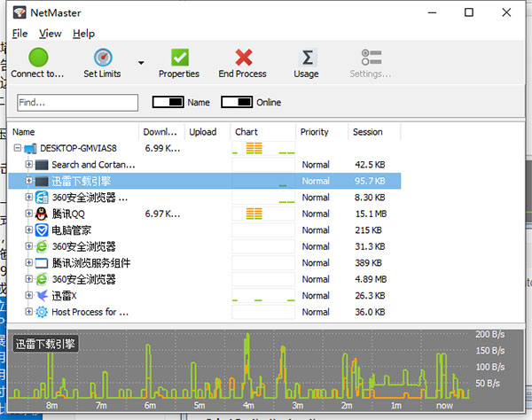Click the 4m marker on traffic graph
Image resolution: width=532 pixels, height=420 pixels.
[x=248, y=406]
